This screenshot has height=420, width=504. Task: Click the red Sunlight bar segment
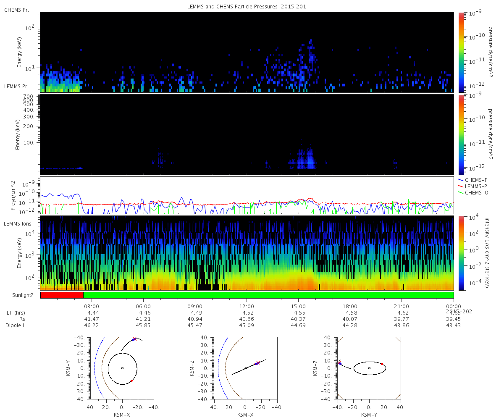point(62,295)
